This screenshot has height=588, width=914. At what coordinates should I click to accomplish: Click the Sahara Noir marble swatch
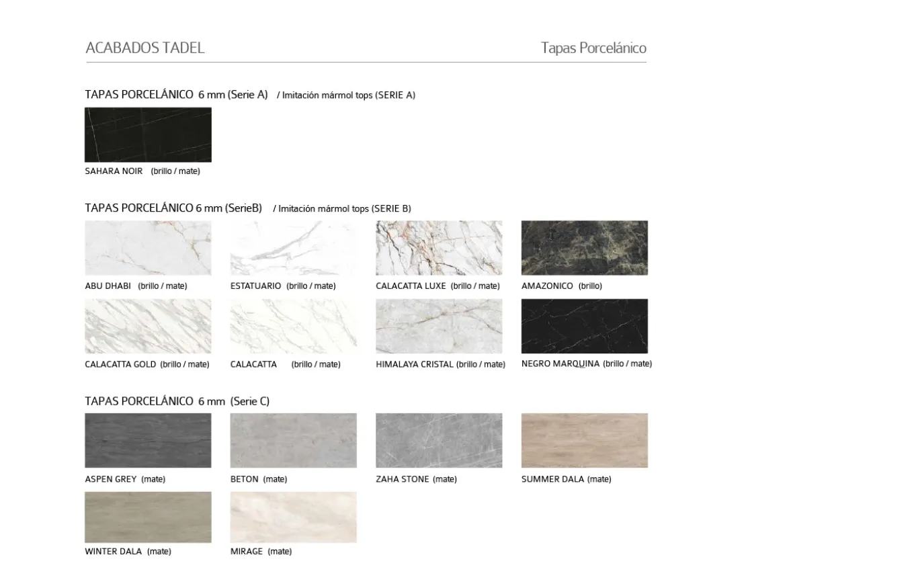click(x=148, y=135)
